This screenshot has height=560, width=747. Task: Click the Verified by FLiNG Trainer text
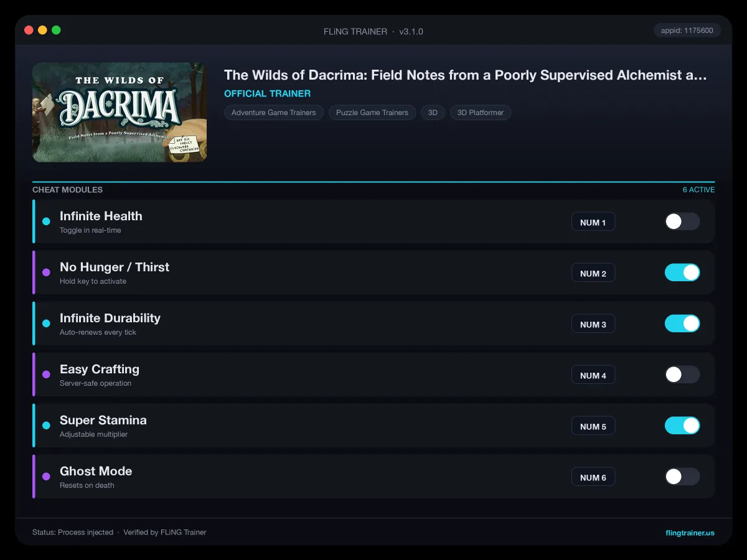[165, 533]
